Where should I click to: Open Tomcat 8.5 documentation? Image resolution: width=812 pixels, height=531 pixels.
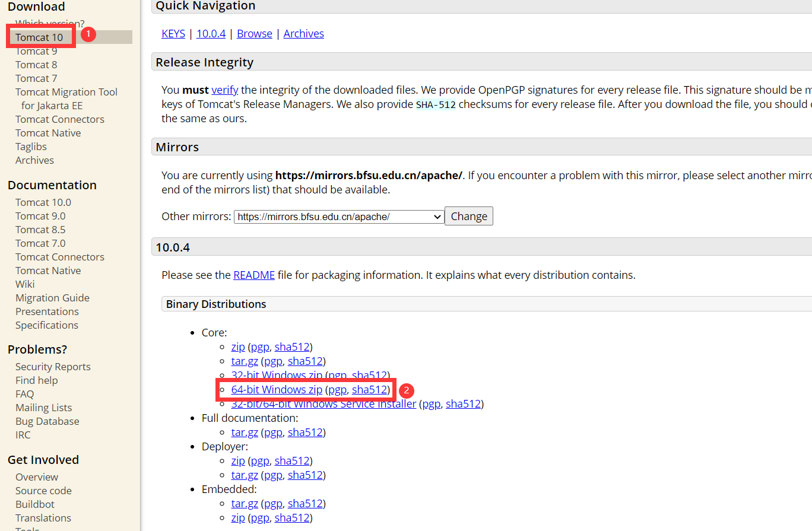tap(40, 230)
